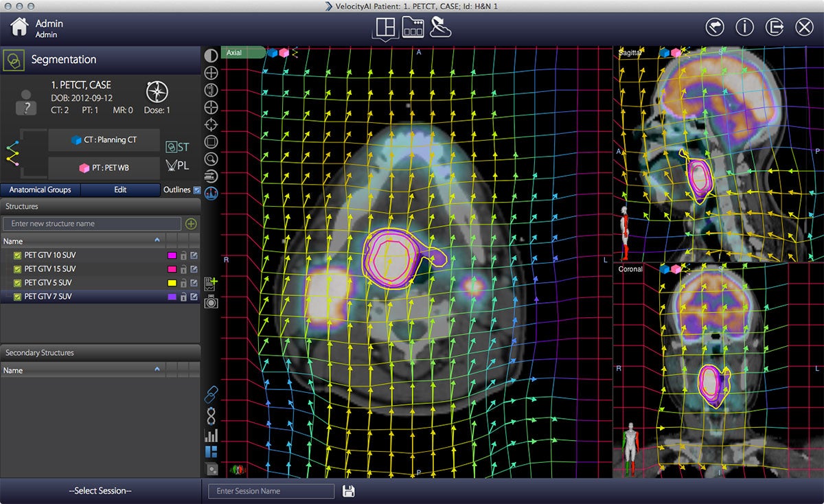This screenshot has height=504, width=824.
Task: Open purple color swatch for PET GTV 7 SUV
Action: pos(172,297)
